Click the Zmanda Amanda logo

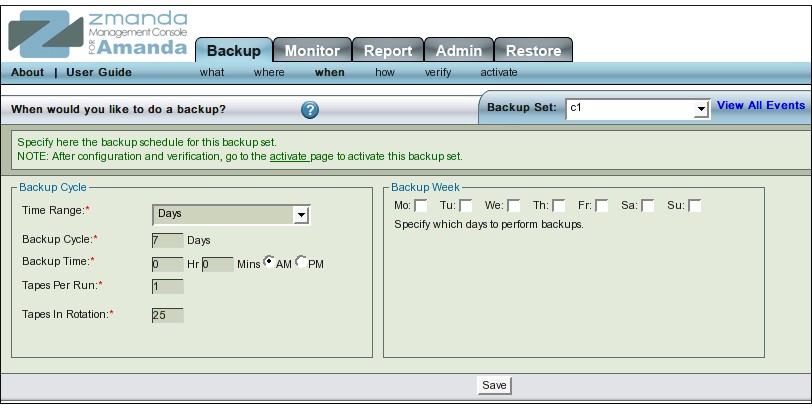pos(97,34)
